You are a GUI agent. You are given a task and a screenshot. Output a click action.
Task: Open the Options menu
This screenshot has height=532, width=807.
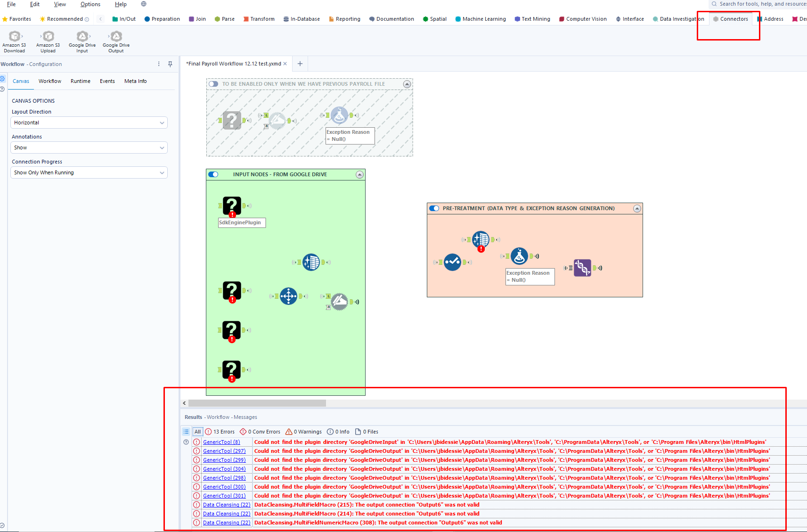click(90, 4)
